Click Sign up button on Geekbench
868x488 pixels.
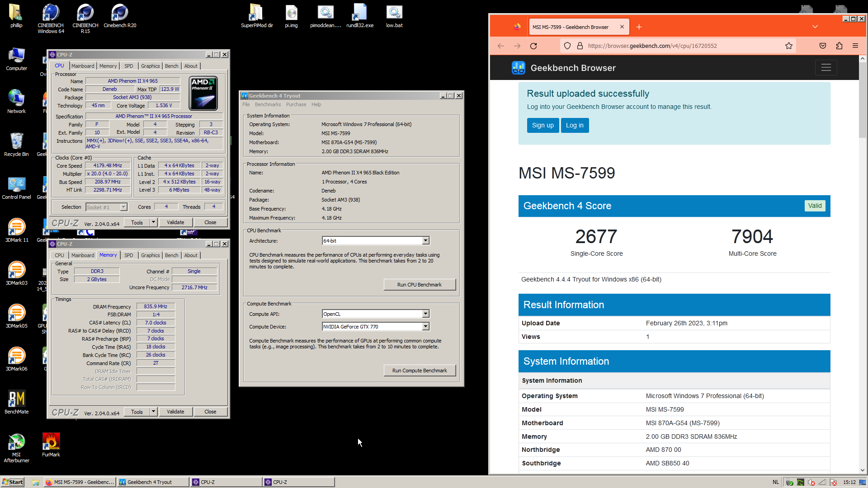(x=543, y=125)
